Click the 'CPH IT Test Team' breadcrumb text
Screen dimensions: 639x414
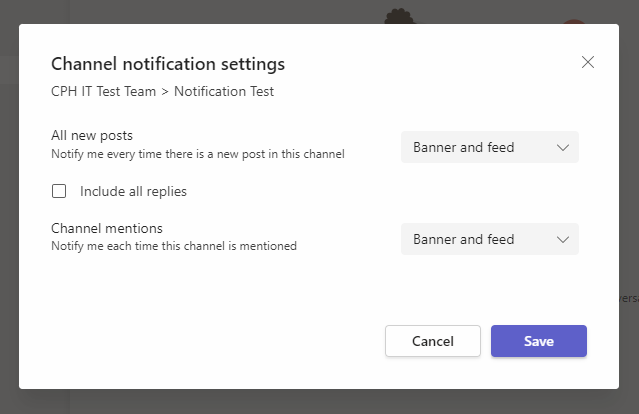tap(104, 91)
